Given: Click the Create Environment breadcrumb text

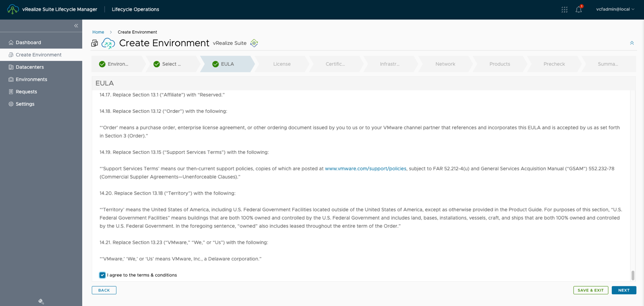Looking at the screenshot, I should 137,32.
